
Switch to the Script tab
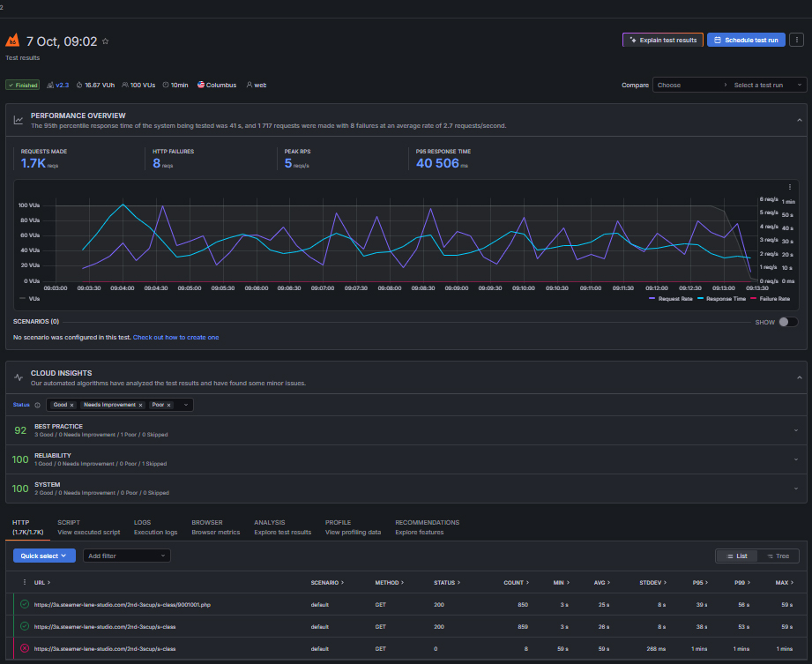pos(88,527)
